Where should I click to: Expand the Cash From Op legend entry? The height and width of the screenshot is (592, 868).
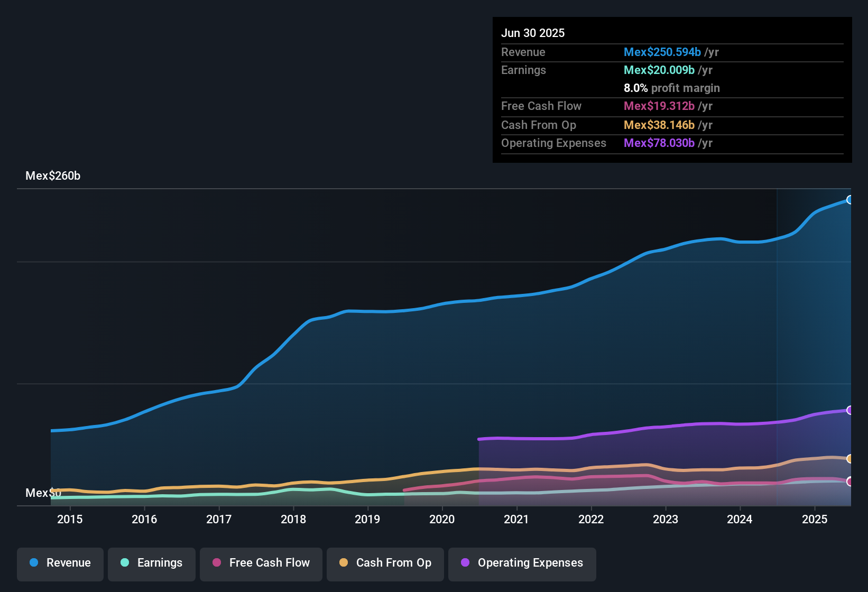tap(385, 563)
